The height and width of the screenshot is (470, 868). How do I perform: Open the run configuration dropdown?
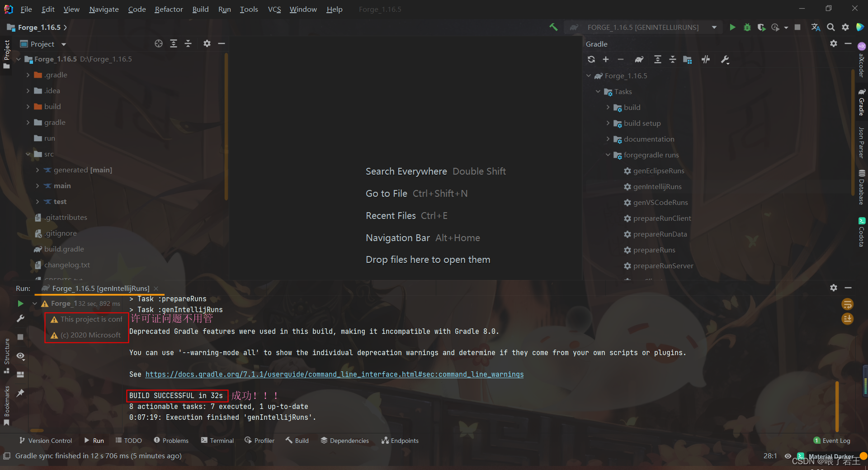click(x=714, y=27)
